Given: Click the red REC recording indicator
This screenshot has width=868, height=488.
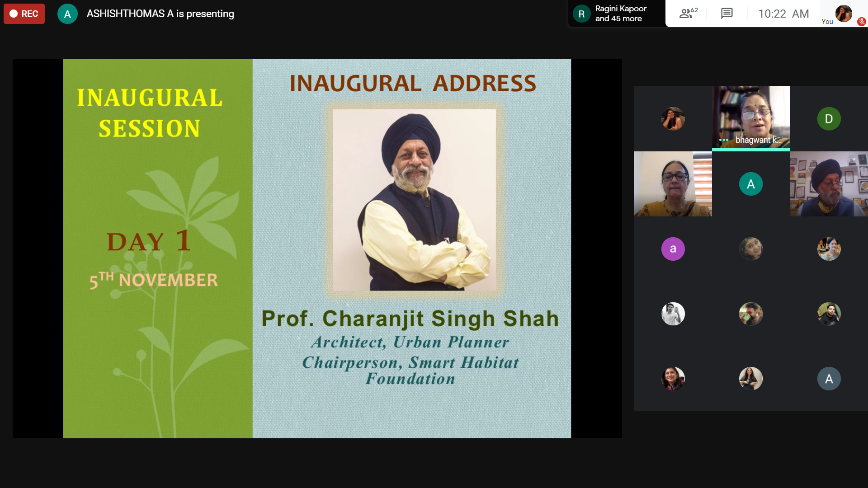Looking at the screenshot, I should click(x=24, y=14).
